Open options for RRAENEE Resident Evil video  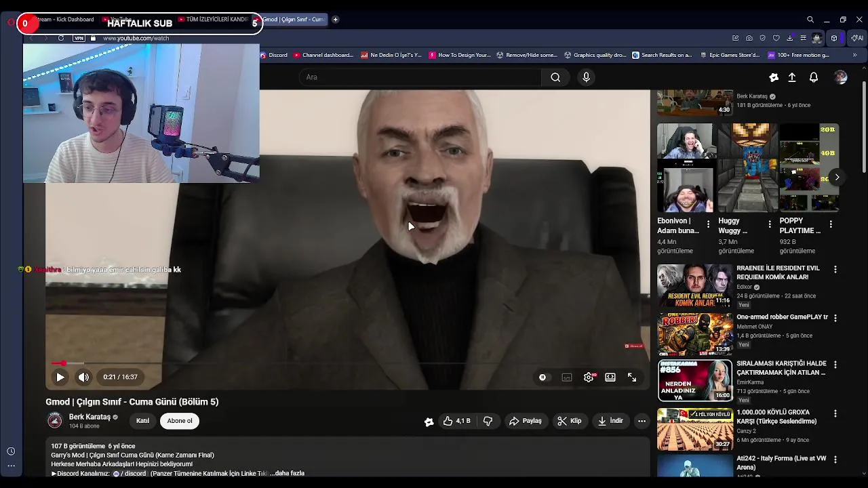pyautogui.click(x=835, y=270)
